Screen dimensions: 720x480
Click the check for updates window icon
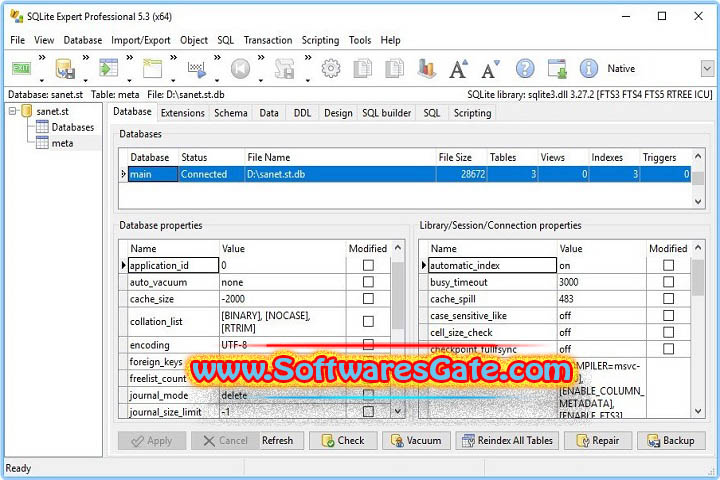[557, 69]
